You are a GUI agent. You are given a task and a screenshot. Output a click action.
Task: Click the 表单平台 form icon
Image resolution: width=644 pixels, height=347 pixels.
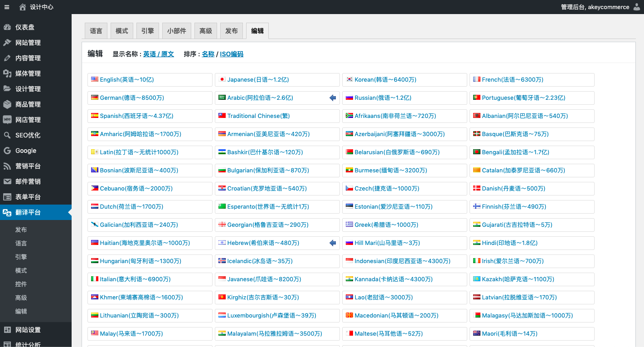7,197
